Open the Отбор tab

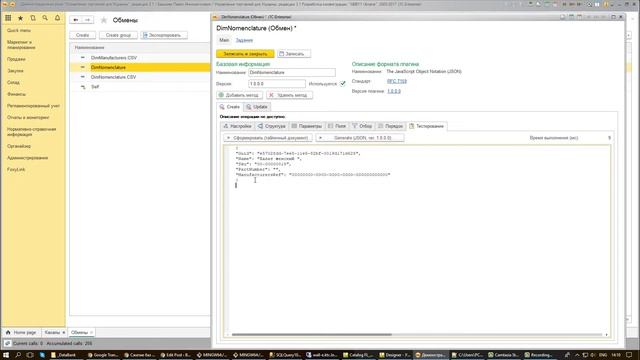pyautogui.click(x=362, y=126)
